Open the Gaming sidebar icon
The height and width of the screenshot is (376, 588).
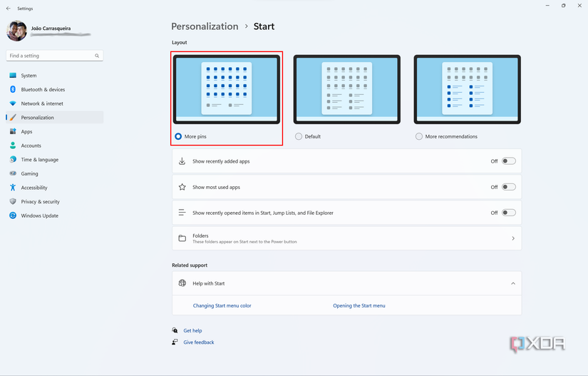[x=13, y=173]
